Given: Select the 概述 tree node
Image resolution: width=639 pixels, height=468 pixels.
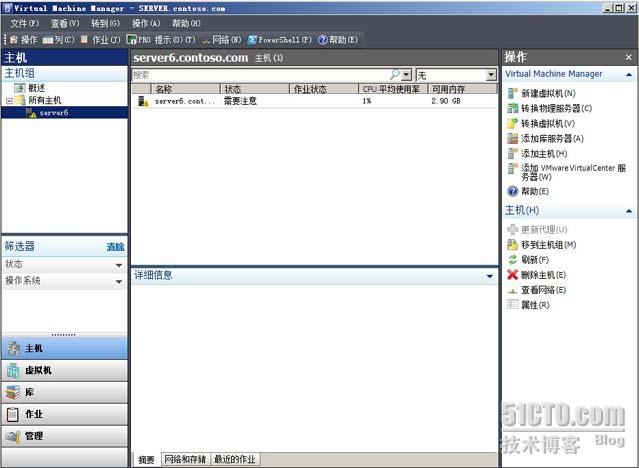Looking at the screenshot, I should click(36, 88).
